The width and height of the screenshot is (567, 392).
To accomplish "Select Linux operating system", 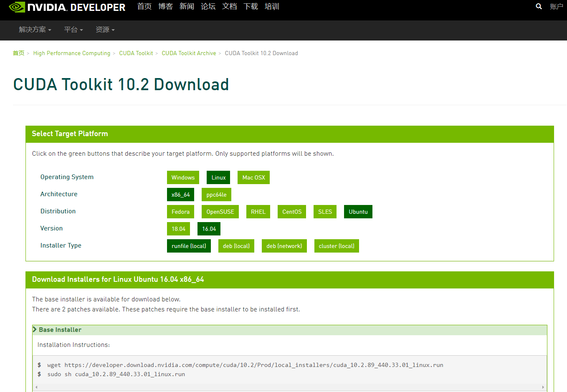I will click(218, 177).
